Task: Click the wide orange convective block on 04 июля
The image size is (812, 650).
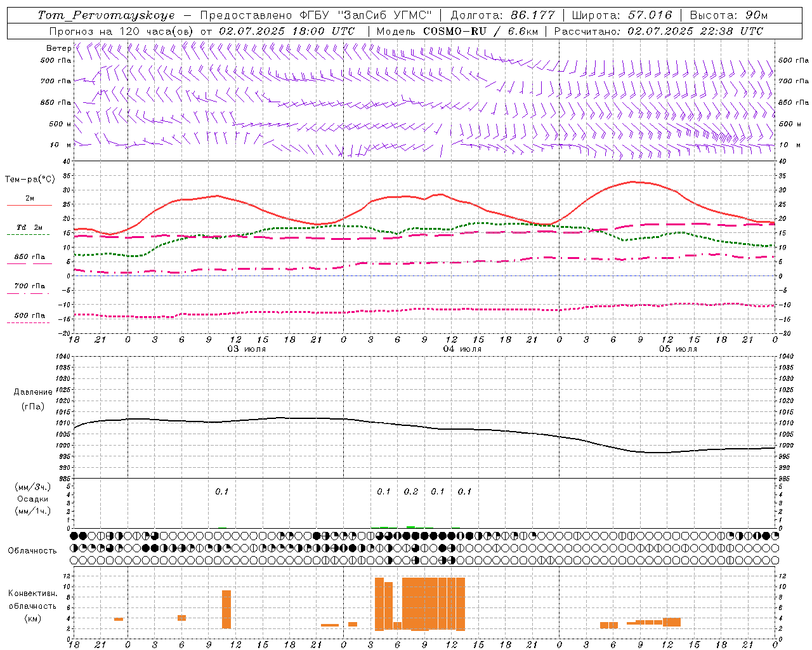Action: pyautogui.click(x=433, y=604)
